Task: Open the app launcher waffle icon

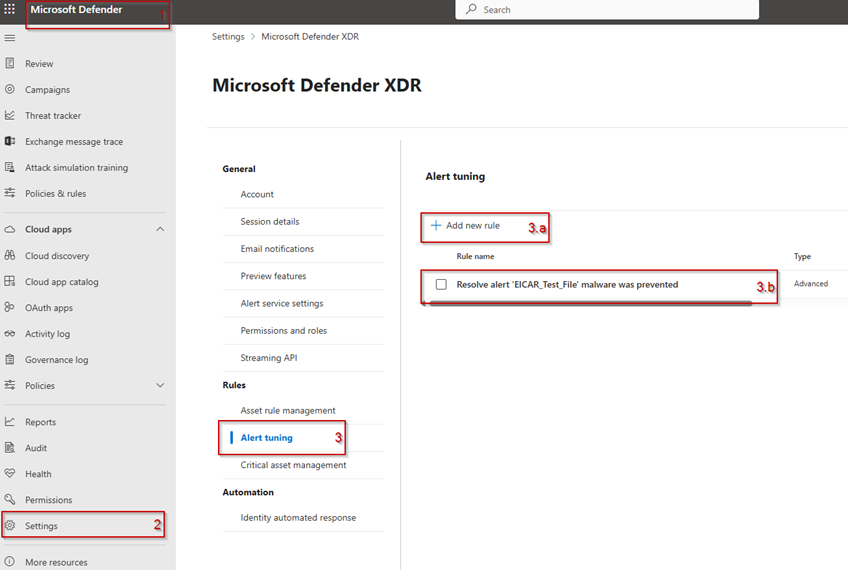Action: (9, 9)
